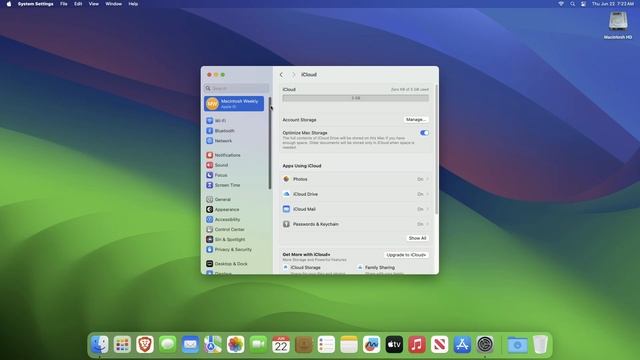Screen dimensions: 640x360
Task: Open the File menu
Action: click(x=64, y=4)
